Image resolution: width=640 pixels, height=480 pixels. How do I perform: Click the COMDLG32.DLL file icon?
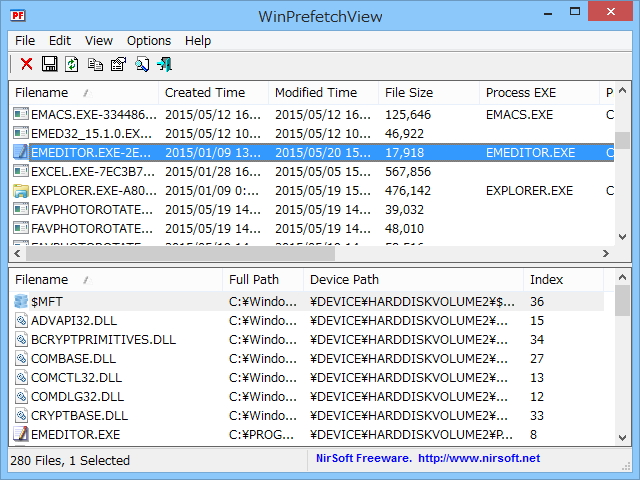click(x=21, y=396)
